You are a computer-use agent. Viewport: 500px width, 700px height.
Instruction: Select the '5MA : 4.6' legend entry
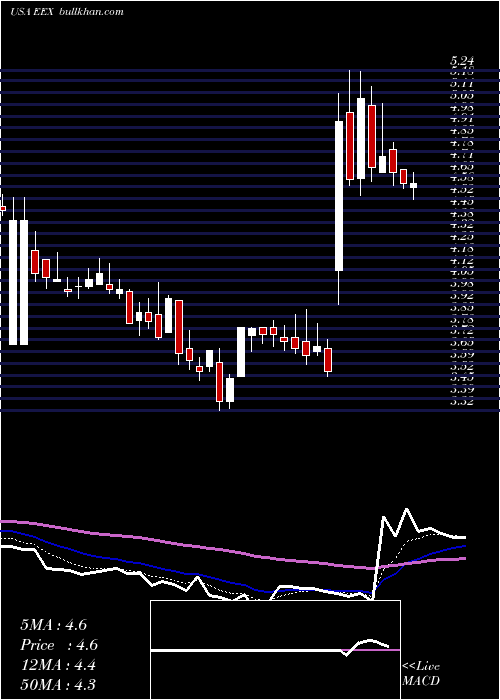tap(54, 625)
